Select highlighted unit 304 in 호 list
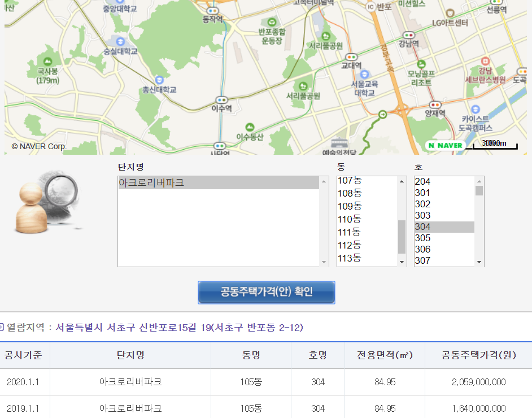This screenshot has height=418, width=532. tap(444, 227)
